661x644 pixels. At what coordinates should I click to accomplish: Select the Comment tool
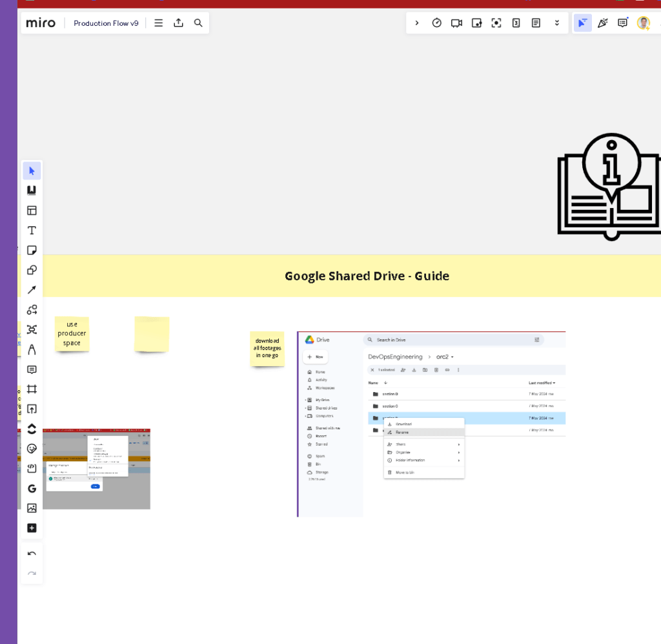tap(32, 369)
